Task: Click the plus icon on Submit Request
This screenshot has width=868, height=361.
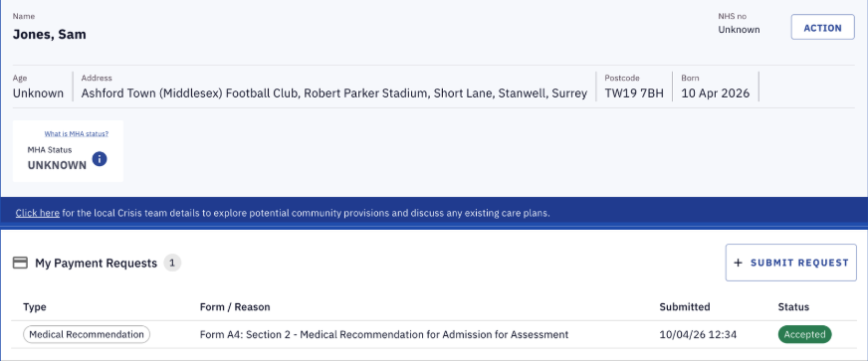Action: pos(738,263)
